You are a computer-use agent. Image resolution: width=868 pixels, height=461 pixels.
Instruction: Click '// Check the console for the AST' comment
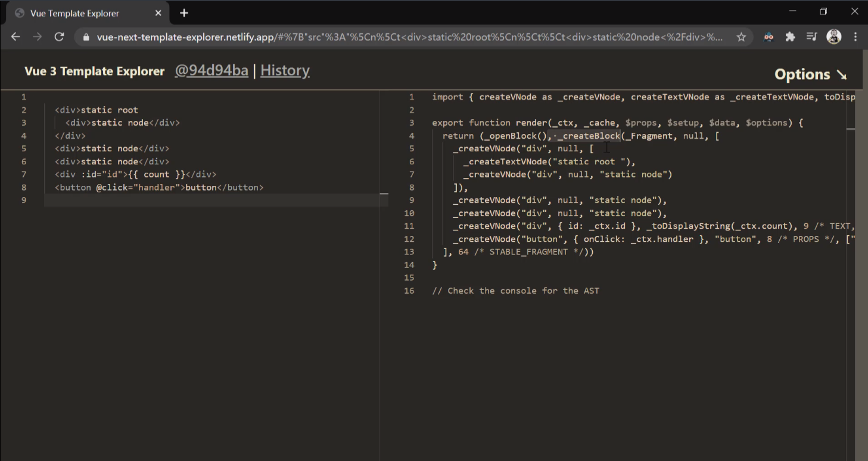click(x=516, y=291)
